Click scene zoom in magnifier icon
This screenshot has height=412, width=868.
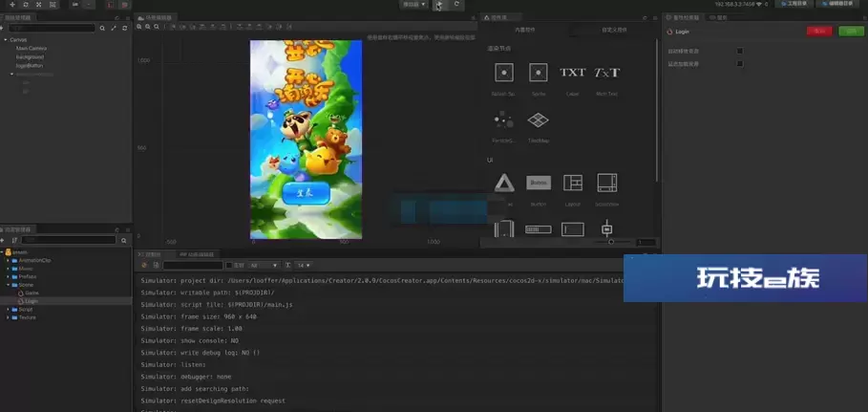point(140,27)
